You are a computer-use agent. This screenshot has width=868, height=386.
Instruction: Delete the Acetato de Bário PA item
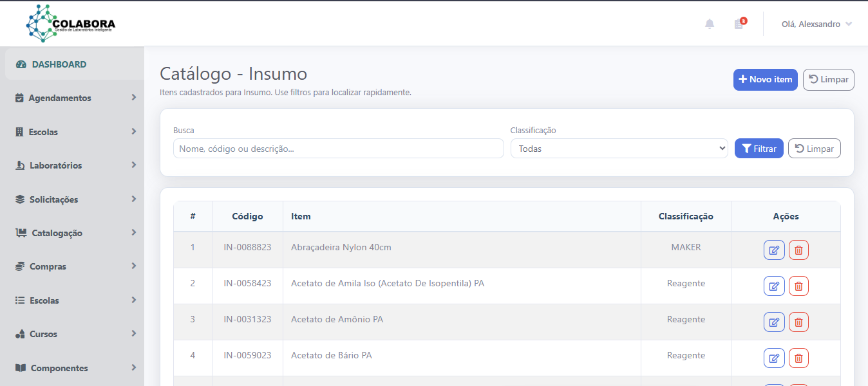(x=798, y=358)
